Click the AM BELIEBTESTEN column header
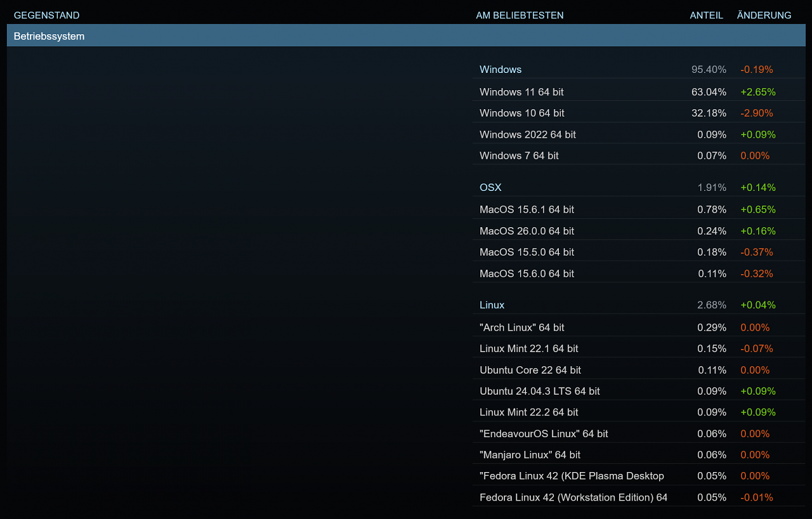Screen dimensions: 812x519 [520, 15]
